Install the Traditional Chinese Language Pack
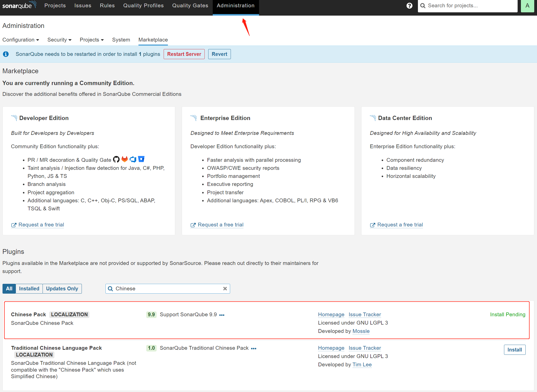537x392 pixels. [x=514, y=350]
